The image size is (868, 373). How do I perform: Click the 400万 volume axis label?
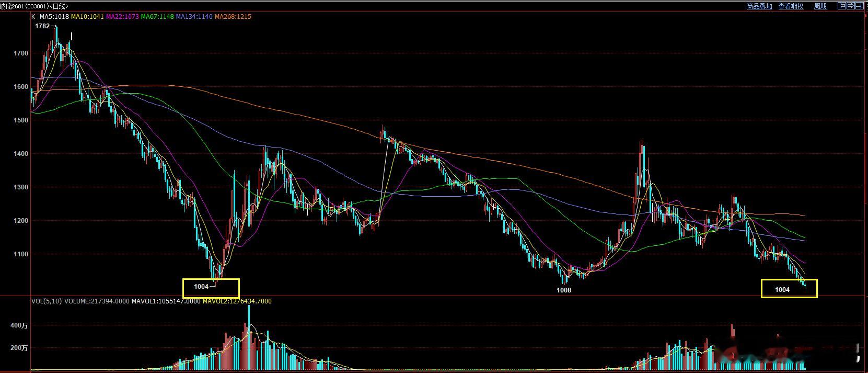[x=19, y=325]
